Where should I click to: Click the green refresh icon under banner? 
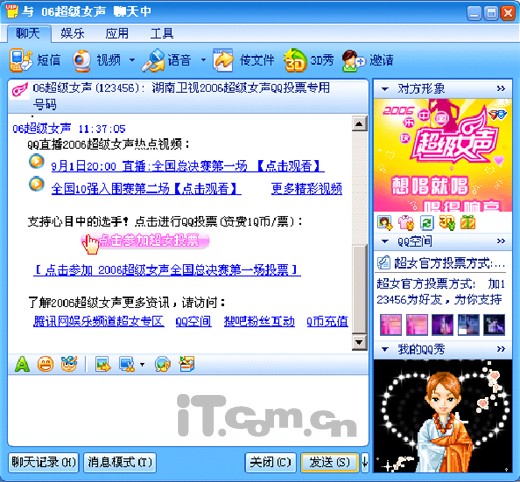coord(426,223)
